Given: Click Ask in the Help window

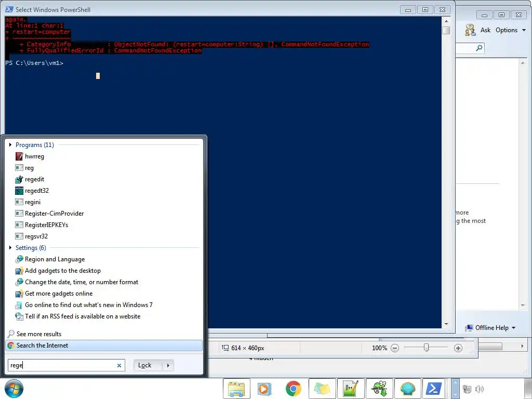Looking at the screenshot, I should [485, 30].
